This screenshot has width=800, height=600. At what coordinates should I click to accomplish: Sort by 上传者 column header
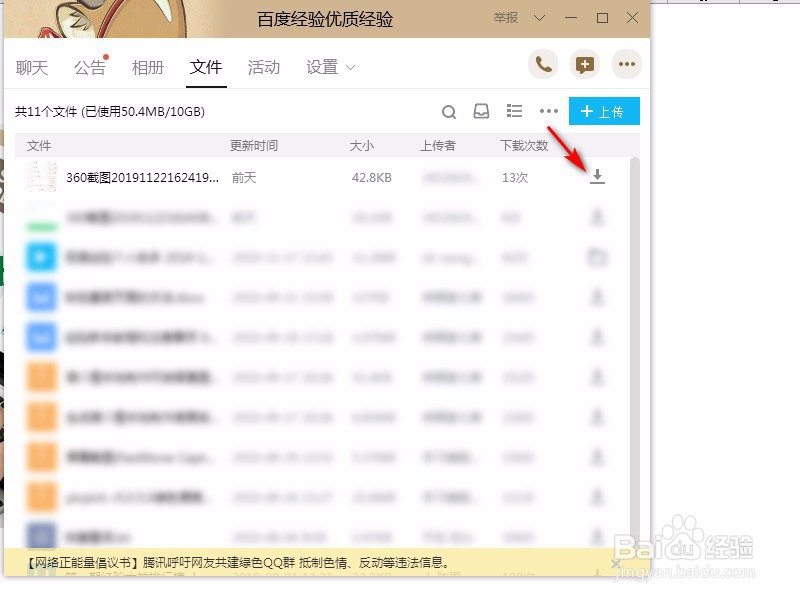click(x=437, y=146)
